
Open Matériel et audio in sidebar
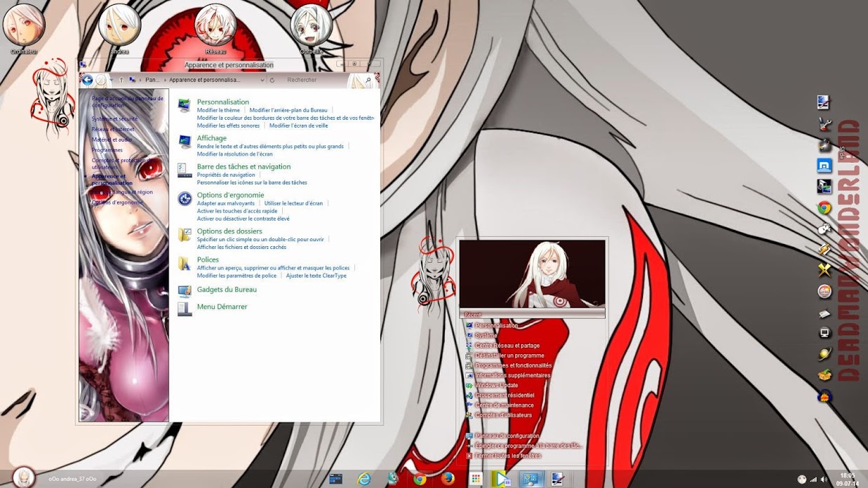tap(112, 140)
